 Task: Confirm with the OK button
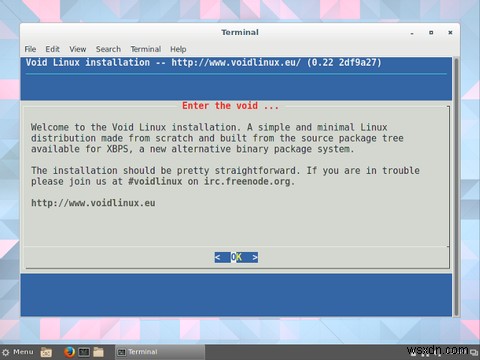click(236, 257)
